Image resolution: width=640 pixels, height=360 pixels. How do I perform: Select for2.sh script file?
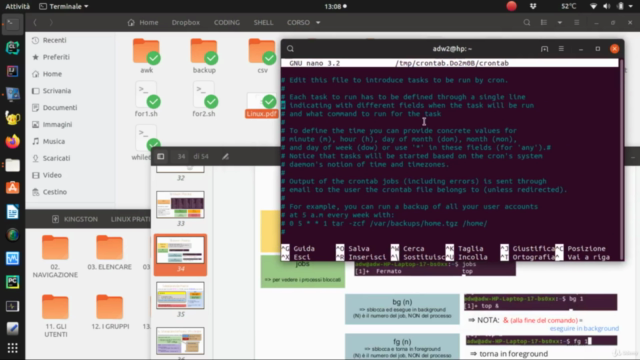204,99
